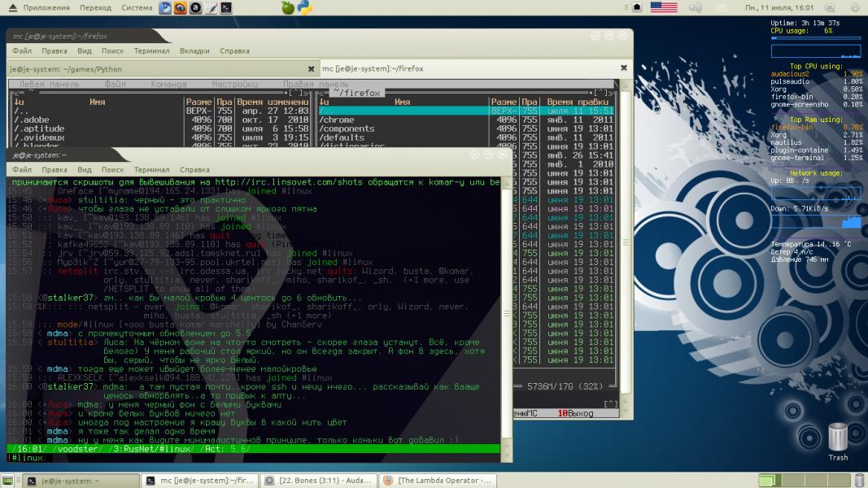
Task: Click the volume speaker icon
Action: pyautogui.click(x=696, y=7)
